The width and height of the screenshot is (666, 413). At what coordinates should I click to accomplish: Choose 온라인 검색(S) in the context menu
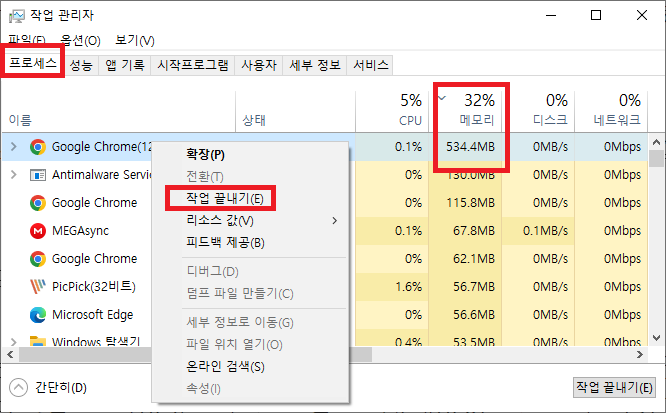(x=251, y=367)
